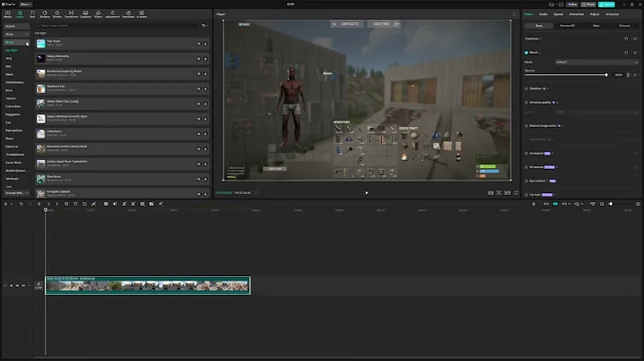Click the Undo icon in timeline toolbar

click(21, 204)
